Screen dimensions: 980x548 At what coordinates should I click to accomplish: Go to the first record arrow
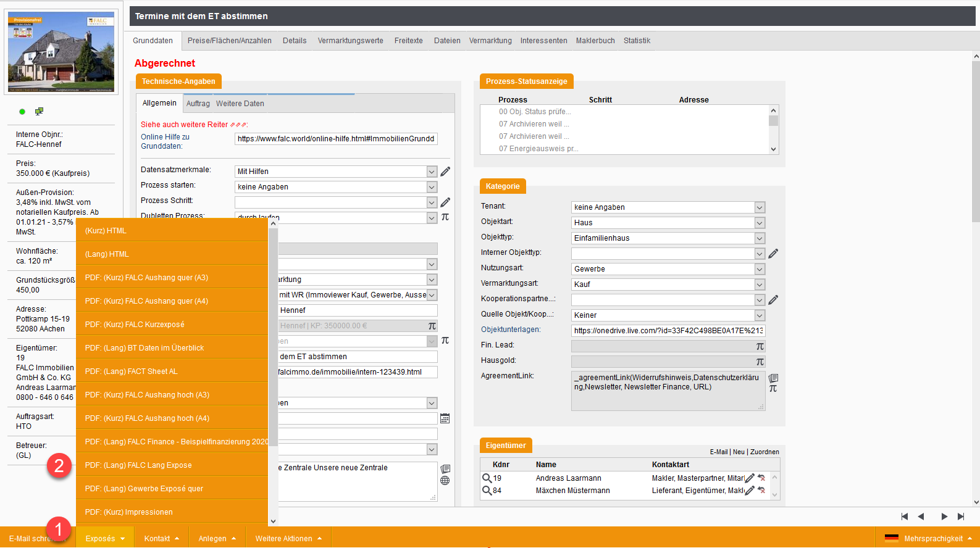coord(905,517)
